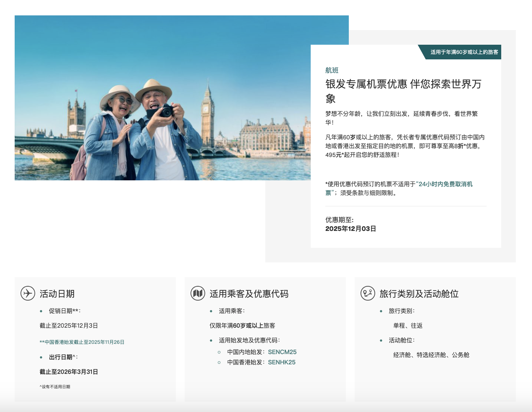Viewport: 532px width, 412px height.
Task: Click the 航班 category label
Action: [x=332, y=70]
